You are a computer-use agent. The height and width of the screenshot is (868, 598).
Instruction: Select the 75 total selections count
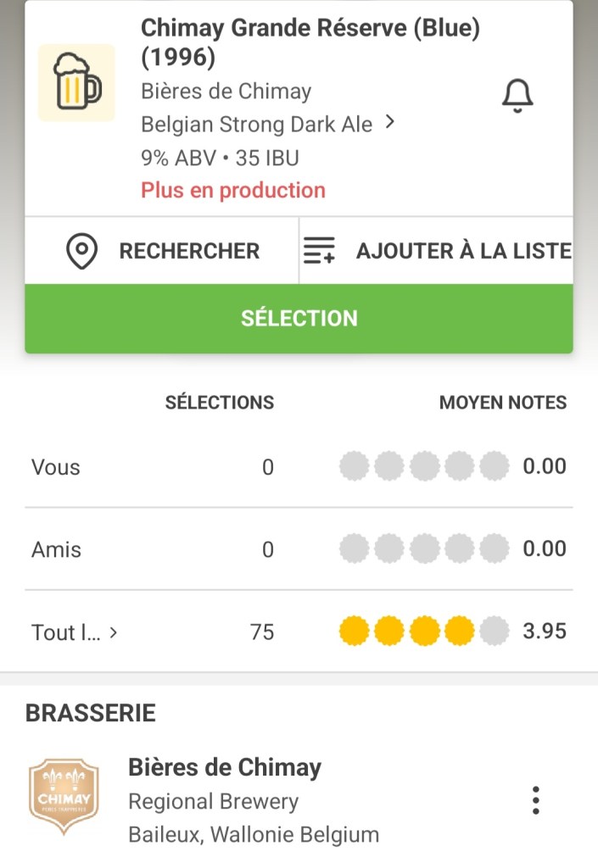pyautogui.click(x=262, y=632)
